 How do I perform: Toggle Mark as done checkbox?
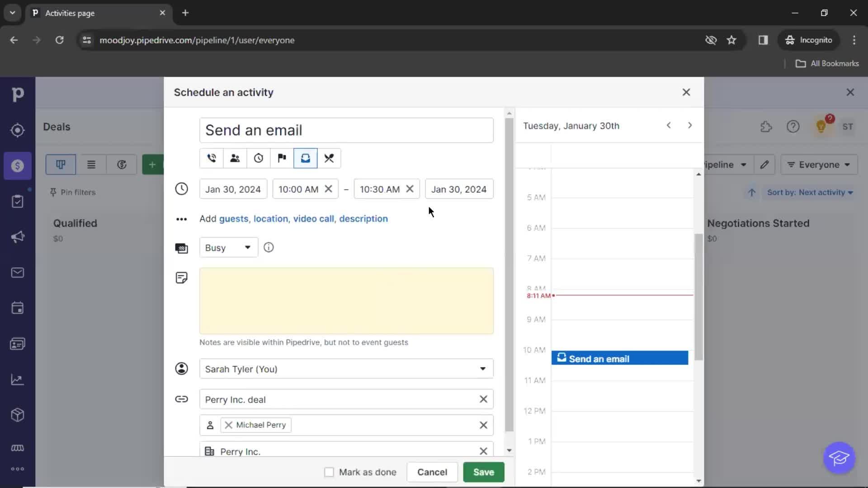click(x=329, y=472)
